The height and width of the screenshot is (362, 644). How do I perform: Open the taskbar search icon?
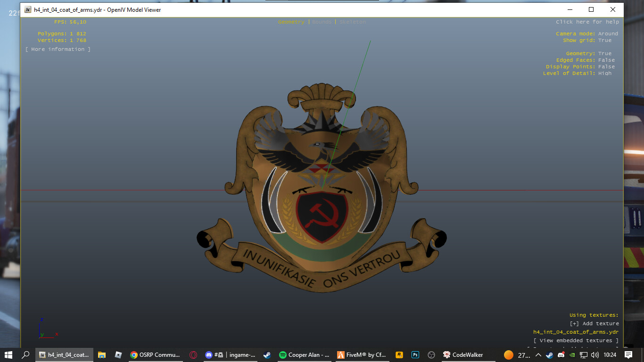(x=26, y=354)
